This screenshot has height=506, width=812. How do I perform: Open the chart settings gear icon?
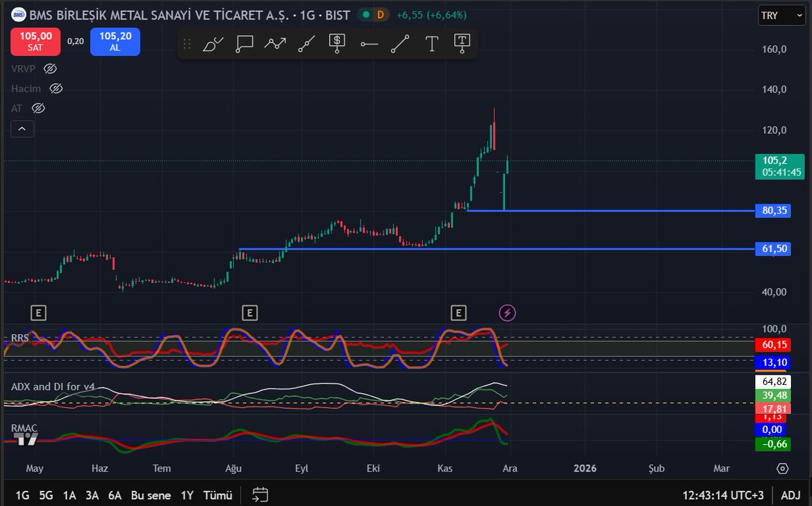click(x=783, y=468)
